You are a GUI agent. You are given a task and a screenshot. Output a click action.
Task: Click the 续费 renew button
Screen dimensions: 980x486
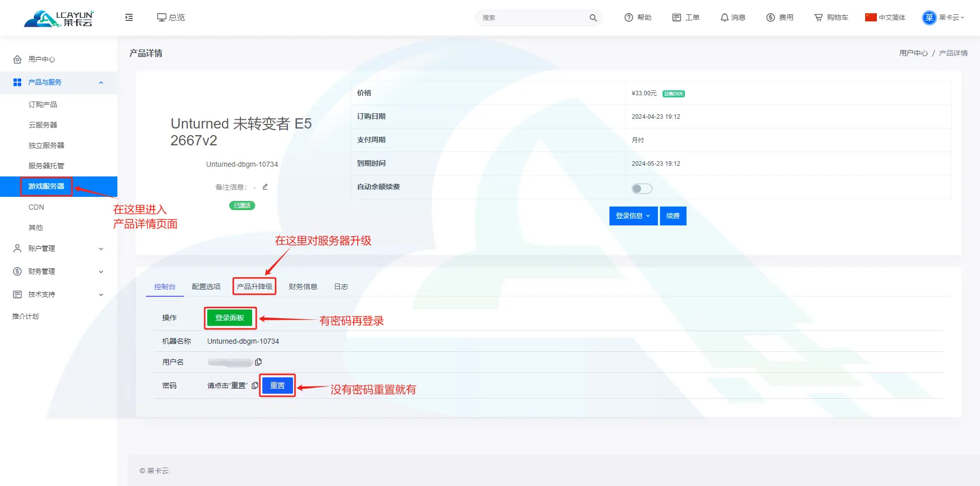click(x=673, y=216)
